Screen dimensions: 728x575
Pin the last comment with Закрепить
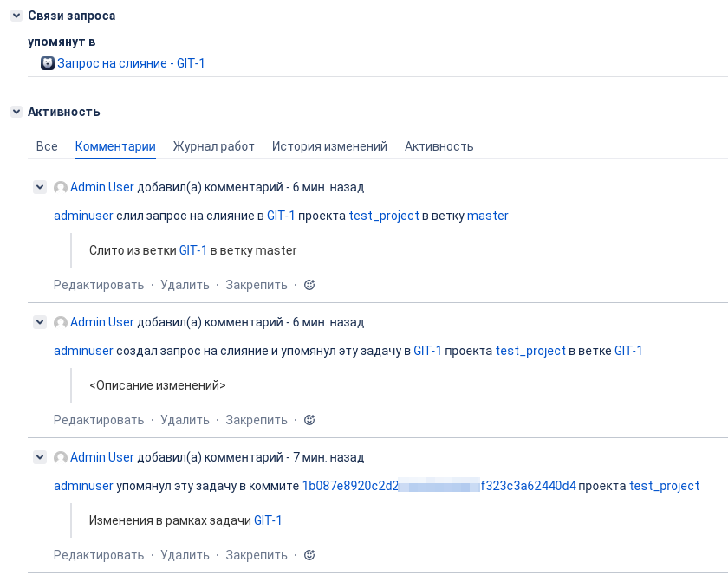256,554
